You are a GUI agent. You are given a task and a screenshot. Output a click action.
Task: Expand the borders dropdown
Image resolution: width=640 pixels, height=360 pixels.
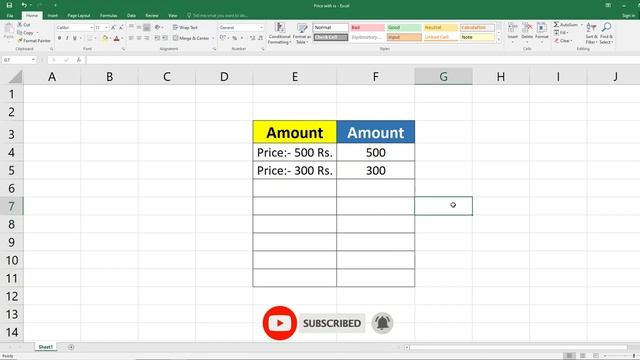[96, 38]
